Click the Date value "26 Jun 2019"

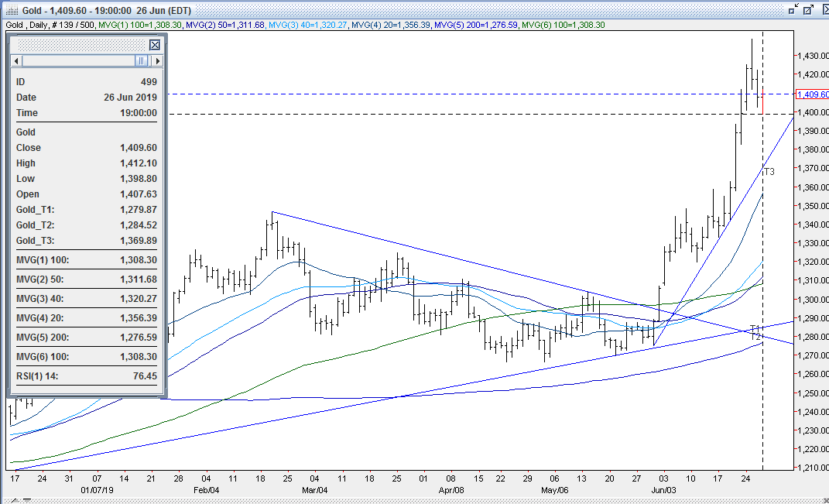coord(131,98)
